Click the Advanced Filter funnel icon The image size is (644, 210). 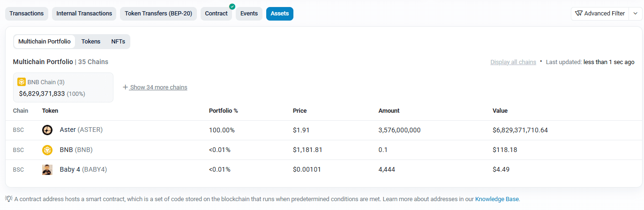pos(579,14)
